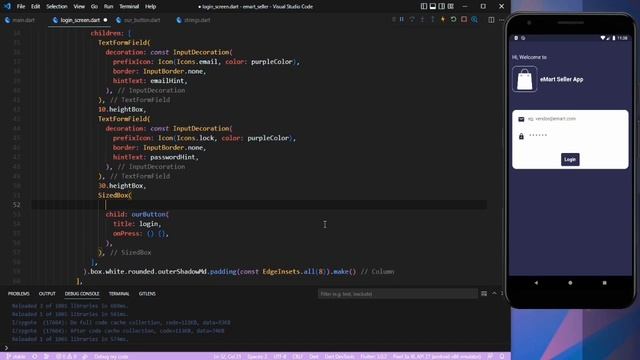
Task: Click the CRLF line ending status item
Action: (298, 356)
